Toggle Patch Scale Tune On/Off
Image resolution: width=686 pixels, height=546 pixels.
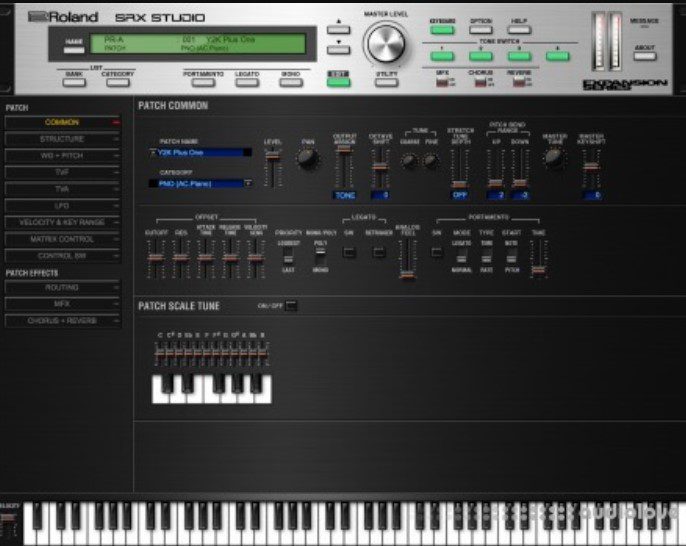coord(291,305)
